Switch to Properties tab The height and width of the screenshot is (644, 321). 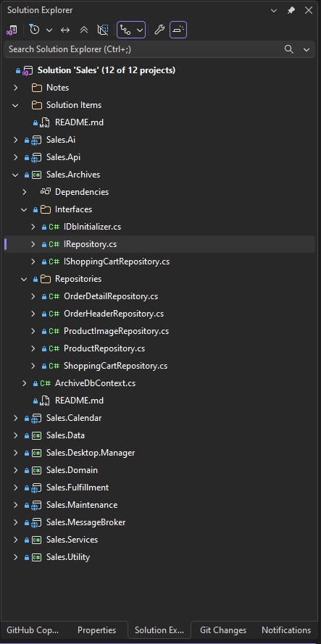[97, 630]
